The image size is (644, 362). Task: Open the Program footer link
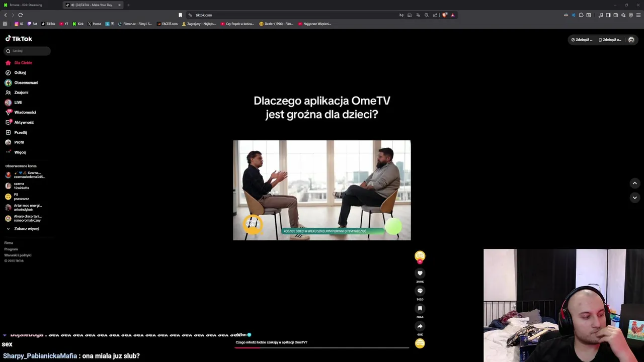point(11,249)
